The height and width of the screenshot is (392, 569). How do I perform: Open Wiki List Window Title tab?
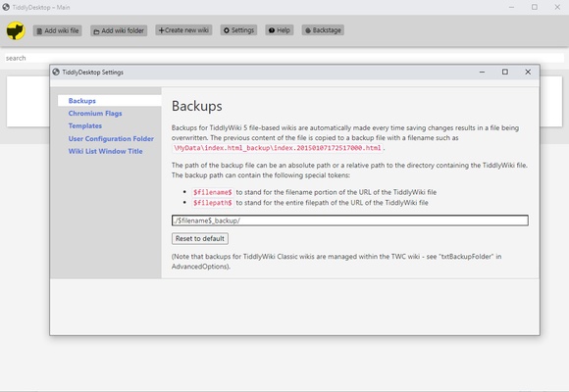105,151
